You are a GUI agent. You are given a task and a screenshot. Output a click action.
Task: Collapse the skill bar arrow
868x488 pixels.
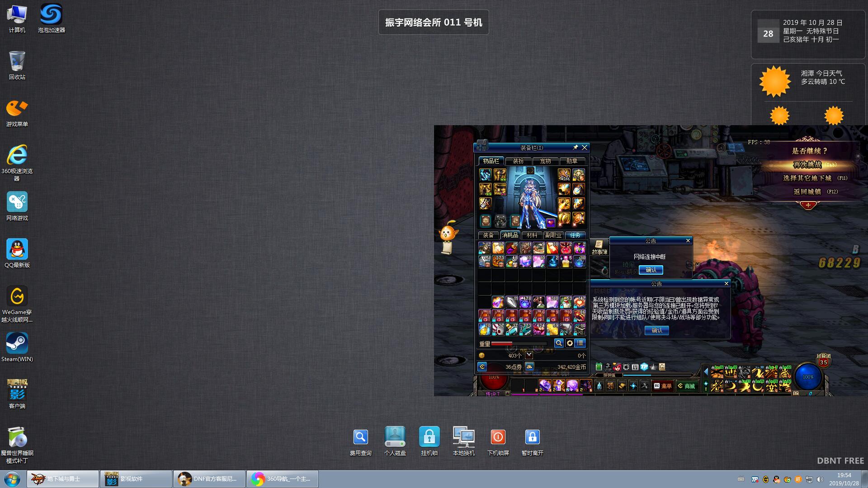click(706, 372)
